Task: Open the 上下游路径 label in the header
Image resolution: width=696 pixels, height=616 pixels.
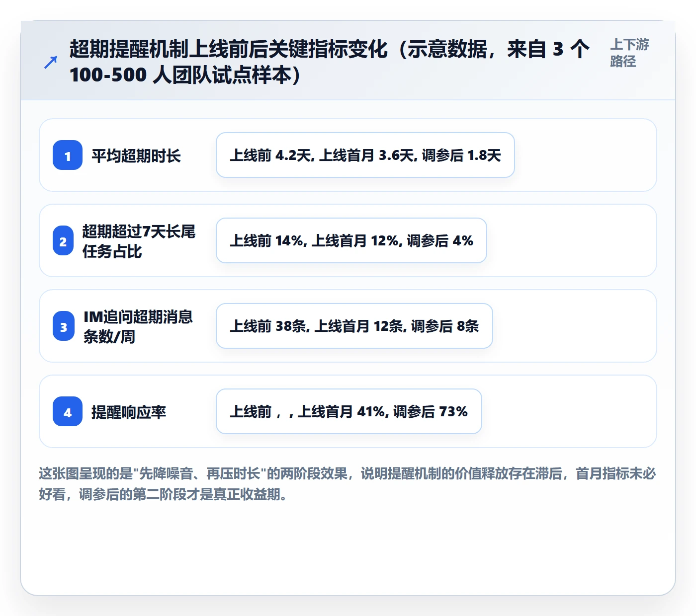Action: tap(629, 53)
